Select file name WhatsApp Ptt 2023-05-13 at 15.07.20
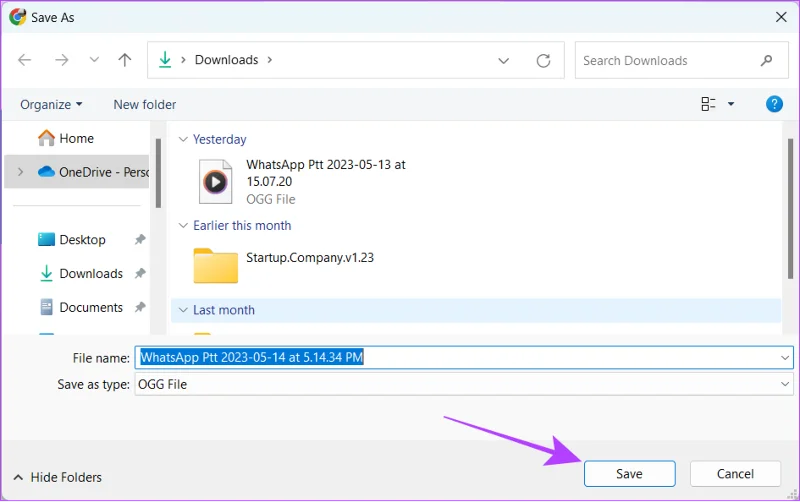 (x=326, y=173)
